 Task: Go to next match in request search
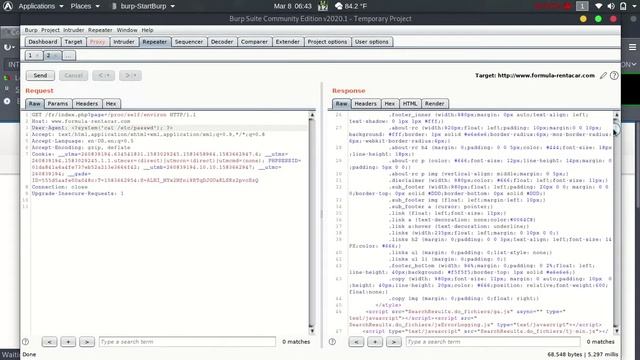pyautogui.click(x=87, y=342)
